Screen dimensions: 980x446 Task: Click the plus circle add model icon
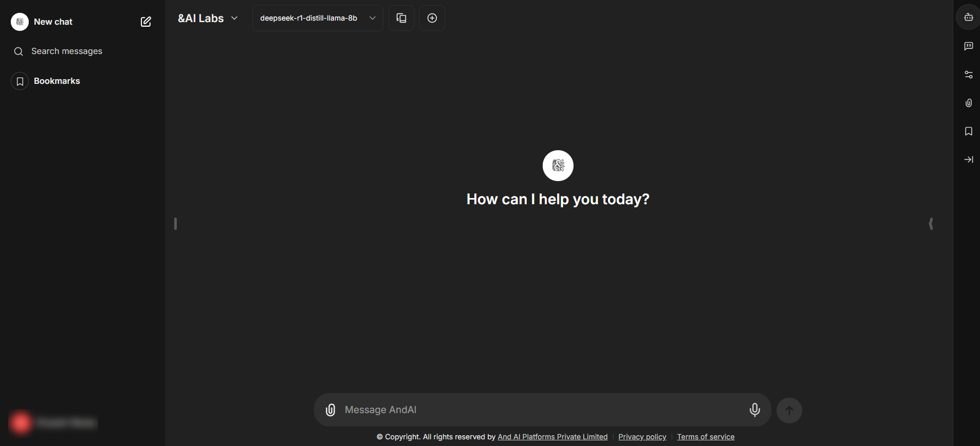coord(432,18)
